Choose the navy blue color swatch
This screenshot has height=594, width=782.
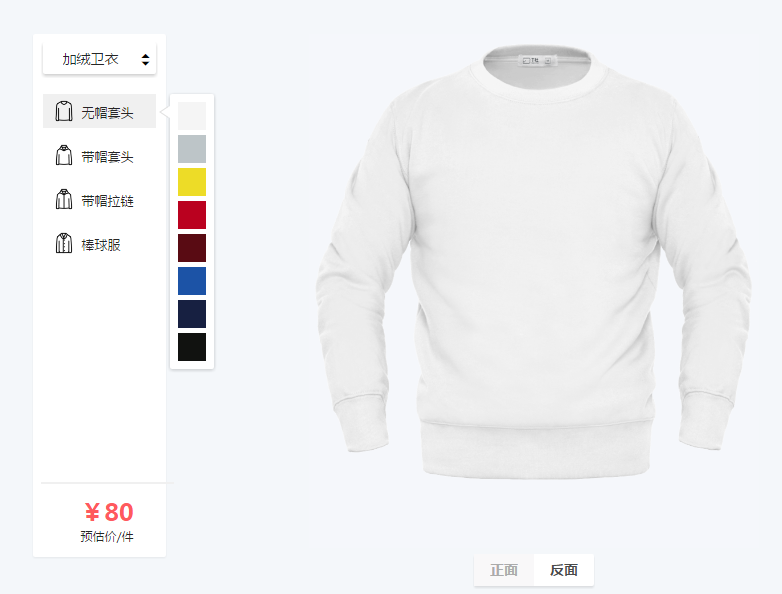(192, 314)
